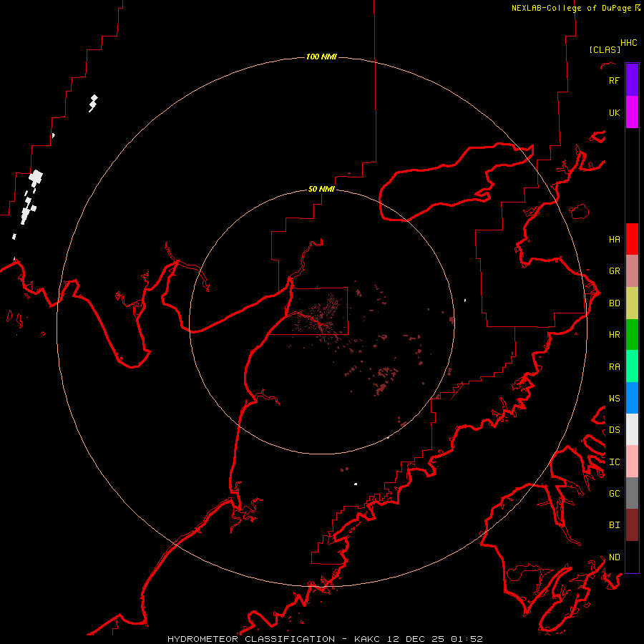
Task: Click the 50 NMI range ring label
Action: pos(321,189)
